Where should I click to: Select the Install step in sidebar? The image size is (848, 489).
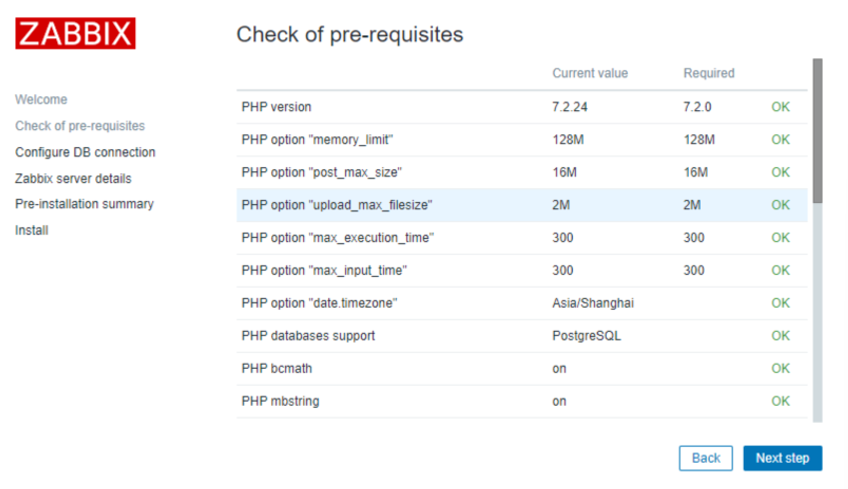(32, 230)
